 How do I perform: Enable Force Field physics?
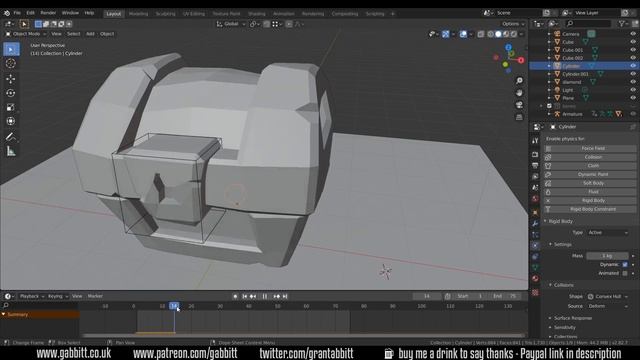[590, 148]
